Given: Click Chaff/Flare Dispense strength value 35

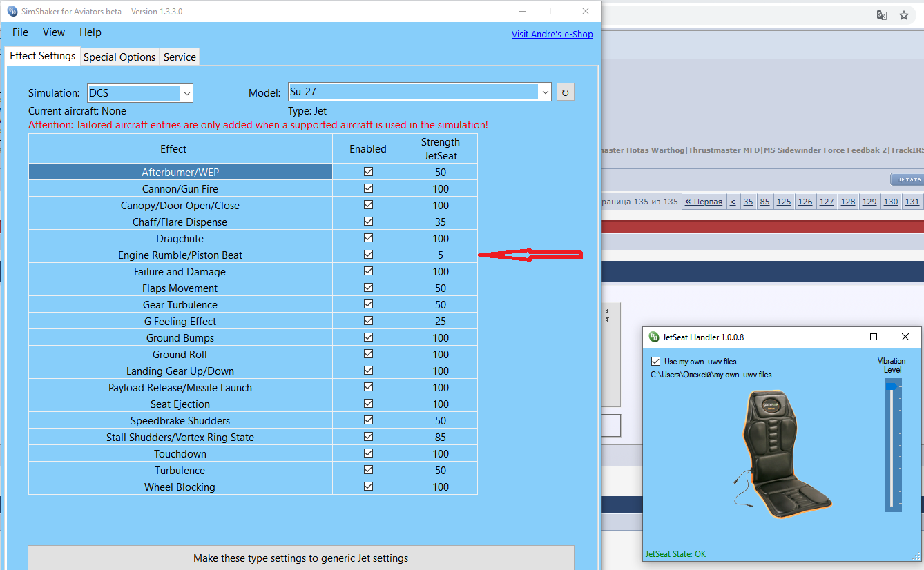Looking at the screenshot, I should (441, 222).
